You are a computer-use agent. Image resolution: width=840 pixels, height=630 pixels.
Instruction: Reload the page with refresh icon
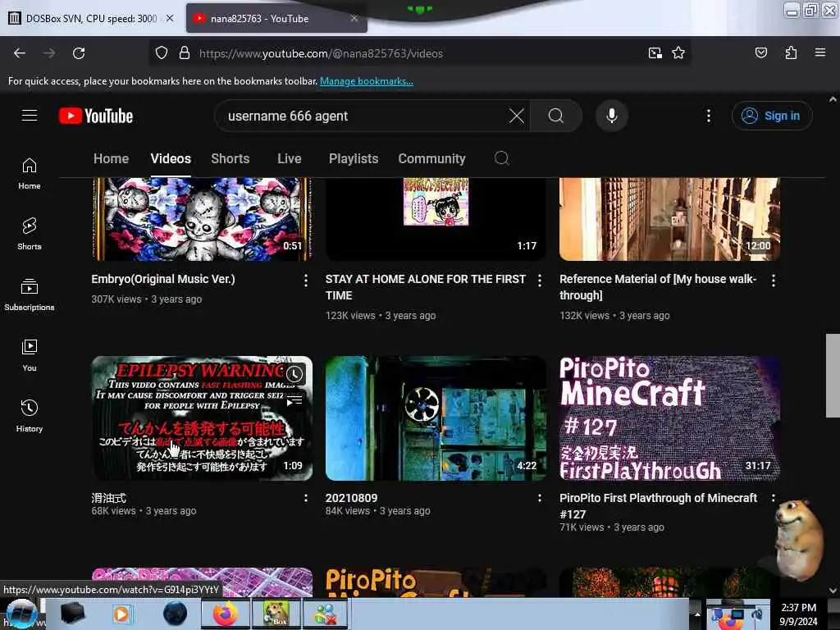point(79,53)
